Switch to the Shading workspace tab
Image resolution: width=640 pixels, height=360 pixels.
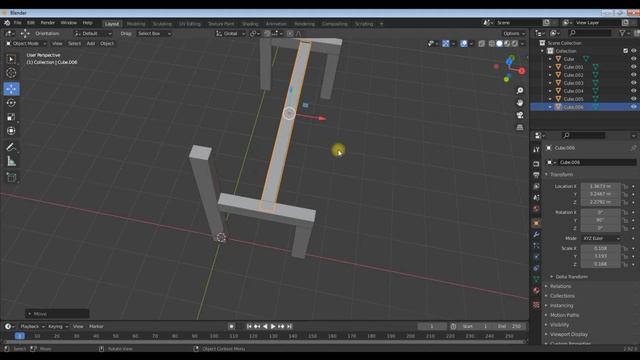(250, 24)
